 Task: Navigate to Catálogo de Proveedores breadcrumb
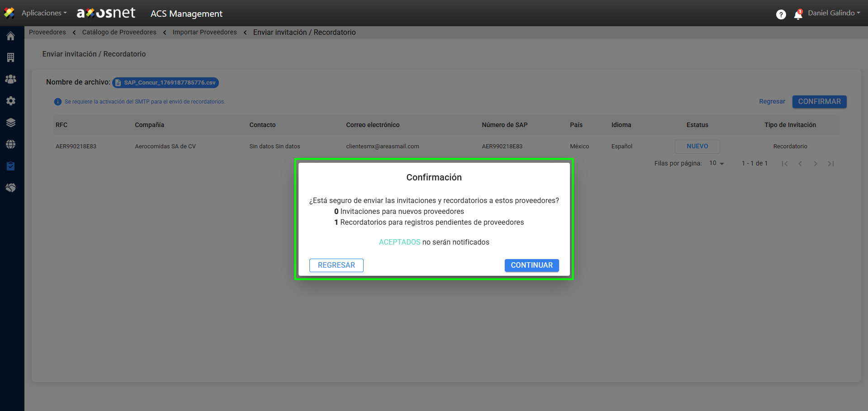click(119, 32)
